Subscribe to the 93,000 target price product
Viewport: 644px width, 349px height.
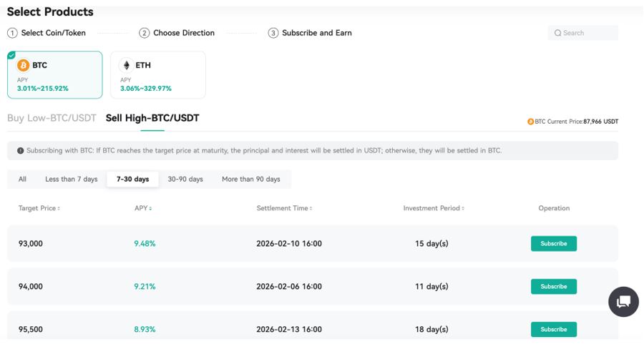point(553,243)
